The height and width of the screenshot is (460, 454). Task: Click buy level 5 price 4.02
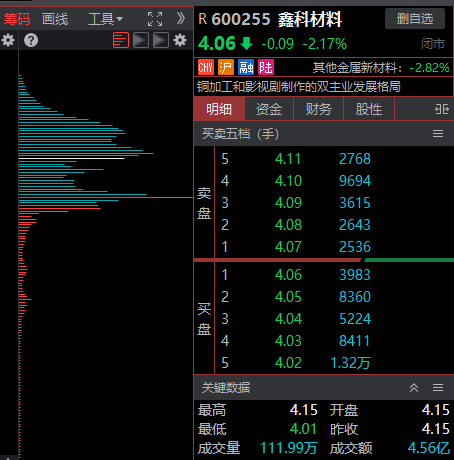(x=288, y=363)
